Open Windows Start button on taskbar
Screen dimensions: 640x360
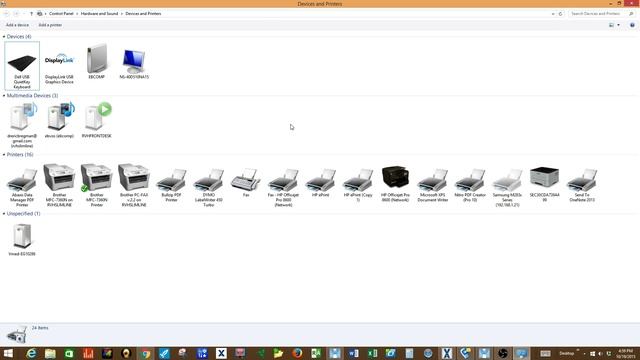click(x=8, y=353)
